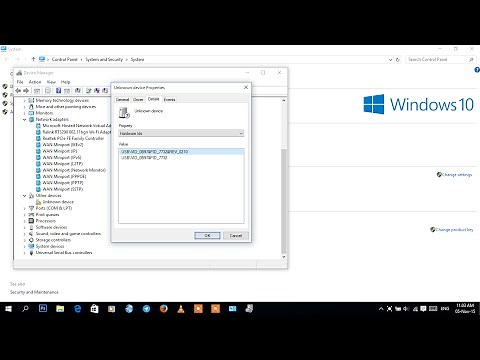Viewport: 480px width, 360px height.
Task: Click the Forward arrow in Device Manager toolbar
Action: coord(26,90)
